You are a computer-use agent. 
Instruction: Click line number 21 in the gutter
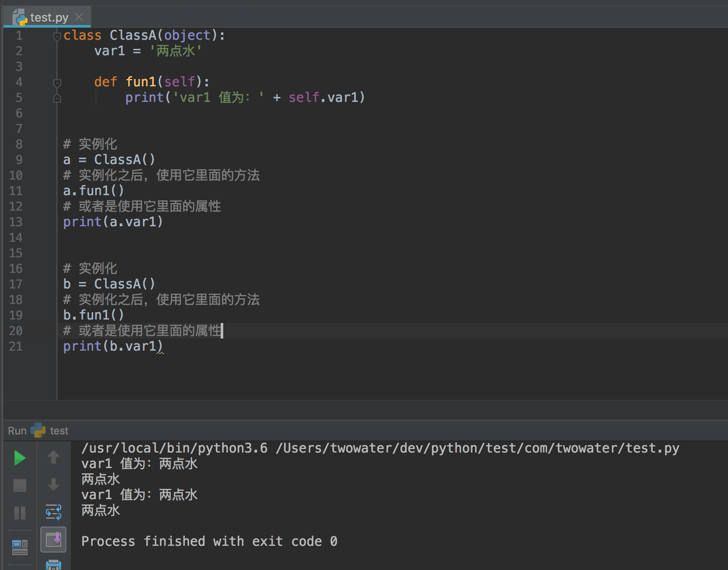[x=16, y=346]
